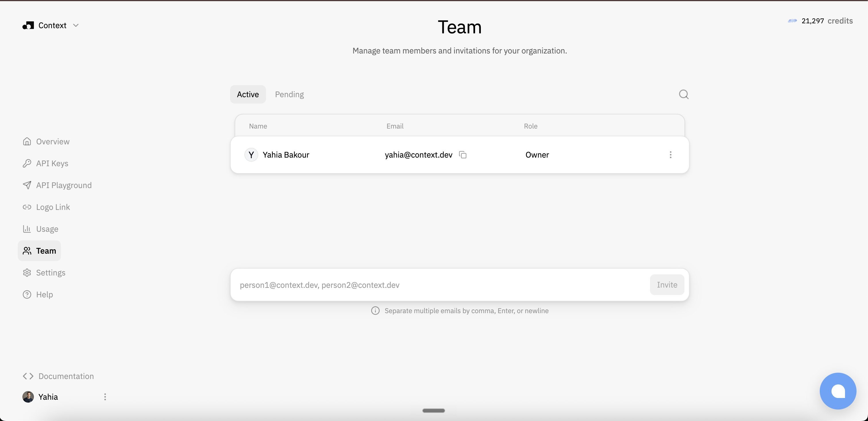Click the API Playground paper plane icon
Image resolution: width=868 pixels, height=421 pixels.
pyautogui.click(x=27, y=185)
